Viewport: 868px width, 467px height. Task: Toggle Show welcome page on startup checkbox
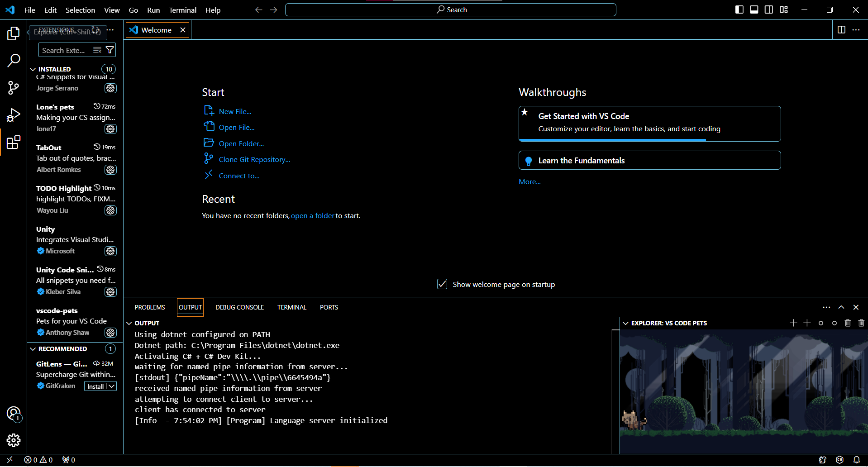(442, 284)
